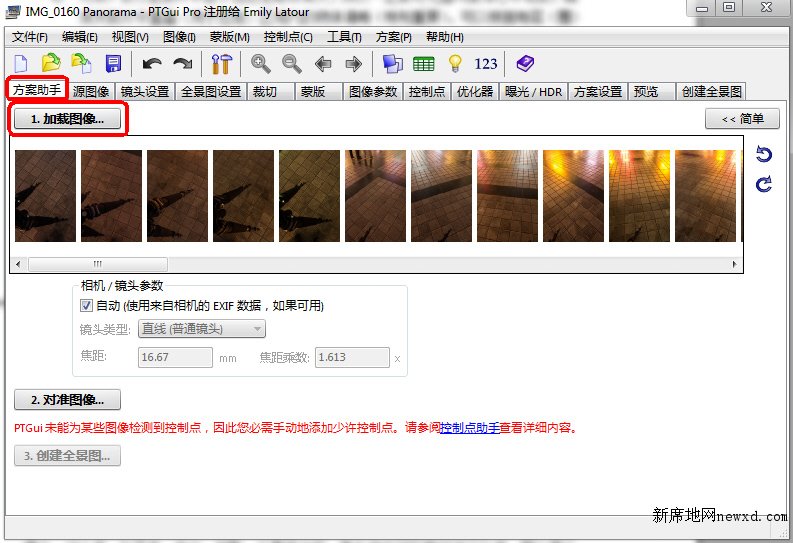Click the light bulb icon
793x543 pixels.
point(455,64)
